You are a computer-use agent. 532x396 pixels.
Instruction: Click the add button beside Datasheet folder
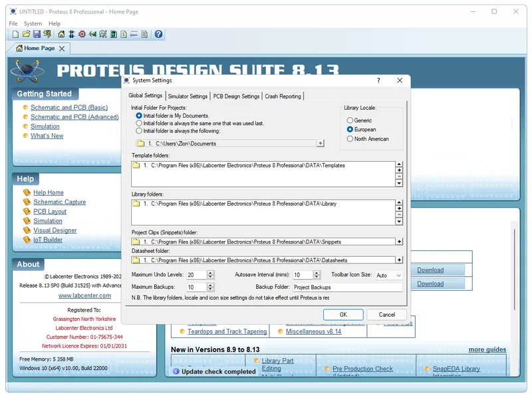tap(399, 260)
